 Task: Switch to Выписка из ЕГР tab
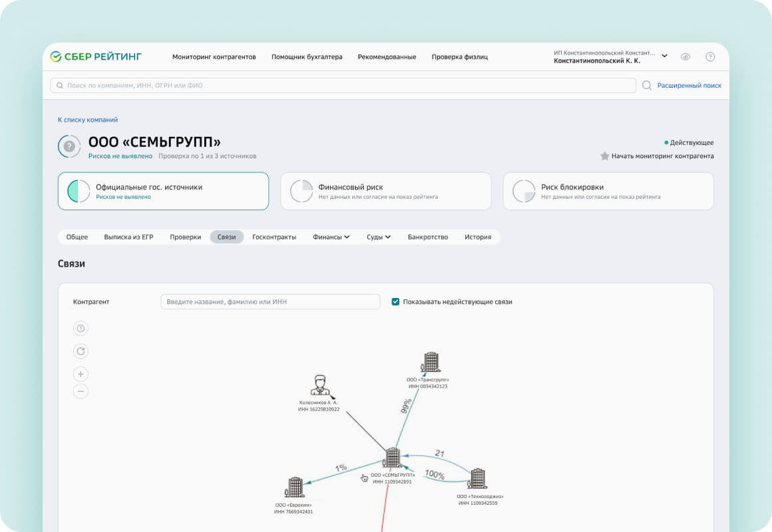[128, 237]
